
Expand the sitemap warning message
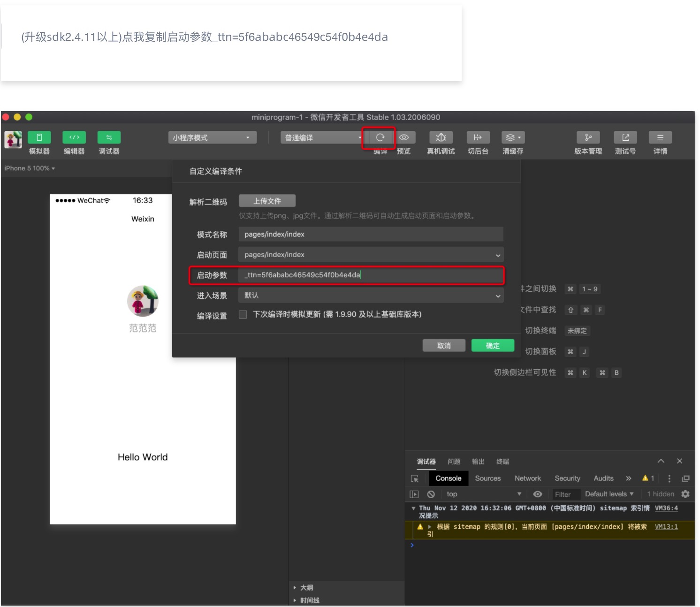pyautogui.click(x=430, y=527)
